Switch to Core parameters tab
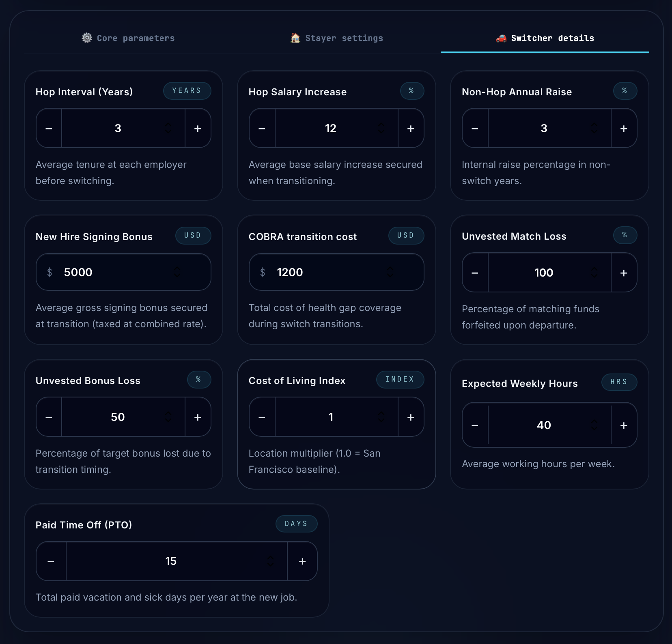 tap(128, 38)
